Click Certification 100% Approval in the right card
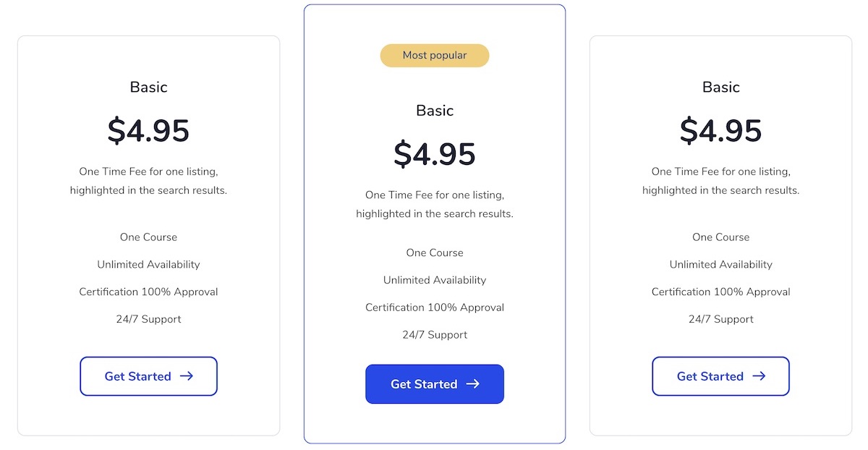 pyautogui.click(x=721, y=292)
